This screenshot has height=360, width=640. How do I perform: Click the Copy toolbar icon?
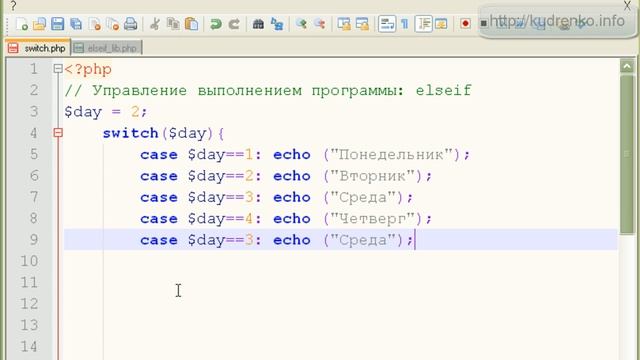173,24
